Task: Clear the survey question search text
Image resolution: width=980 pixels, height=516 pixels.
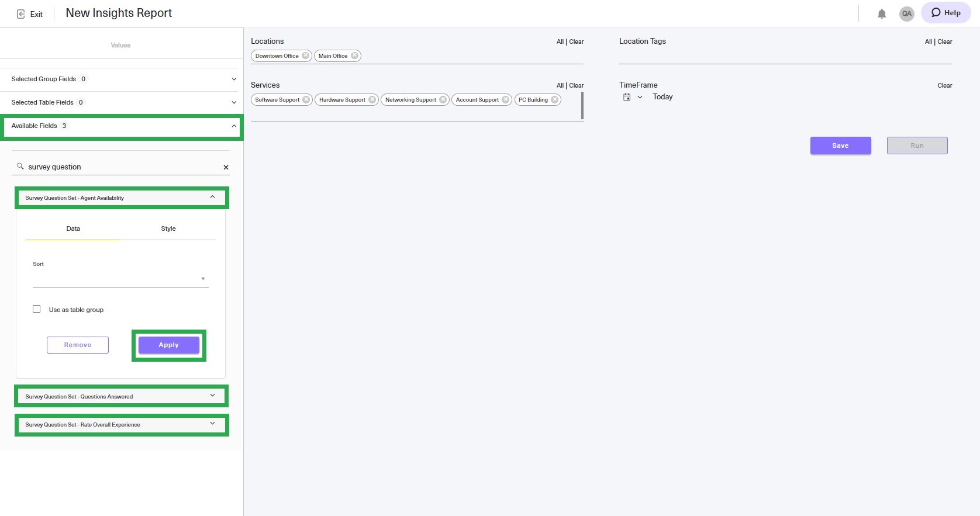Action: [x=226, y=167]
